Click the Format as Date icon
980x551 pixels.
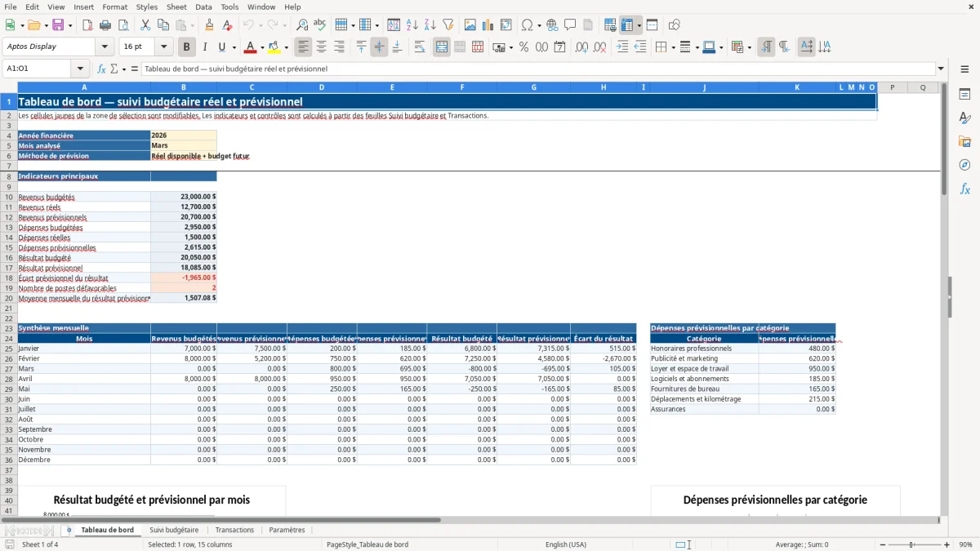[559, 47]
